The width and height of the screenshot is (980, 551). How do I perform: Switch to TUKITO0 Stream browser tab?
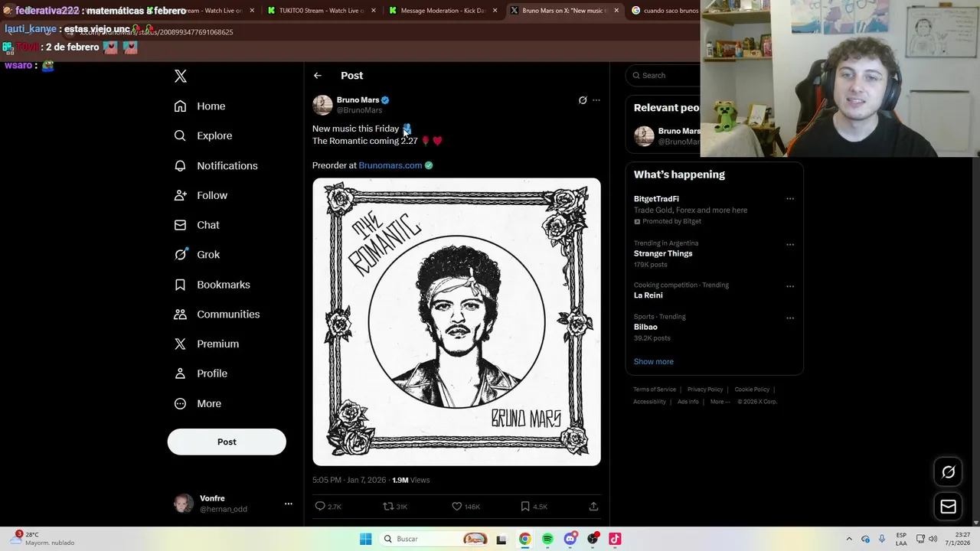pyautogui.click(x=322, y=11)
